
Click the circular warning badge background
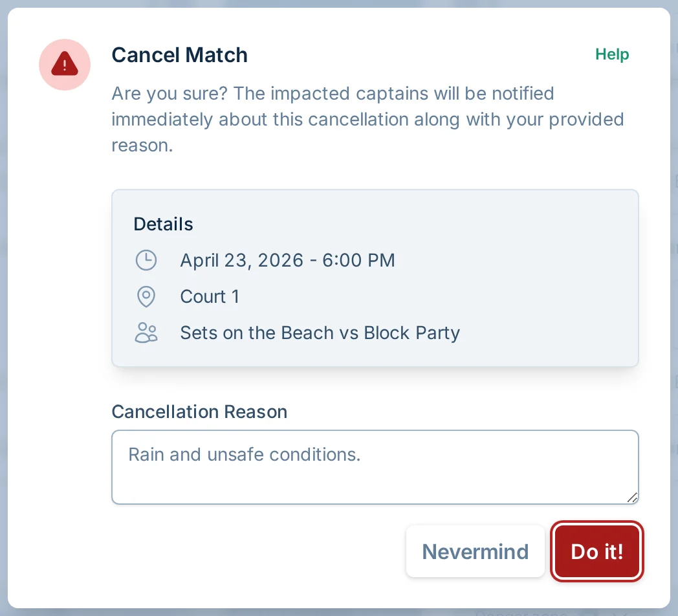(65, 65)
